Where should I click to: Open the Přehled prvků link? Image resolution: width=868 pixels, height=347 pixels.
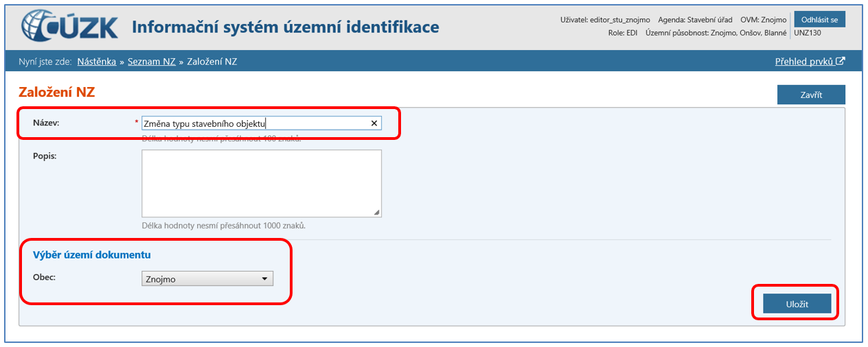804,62
